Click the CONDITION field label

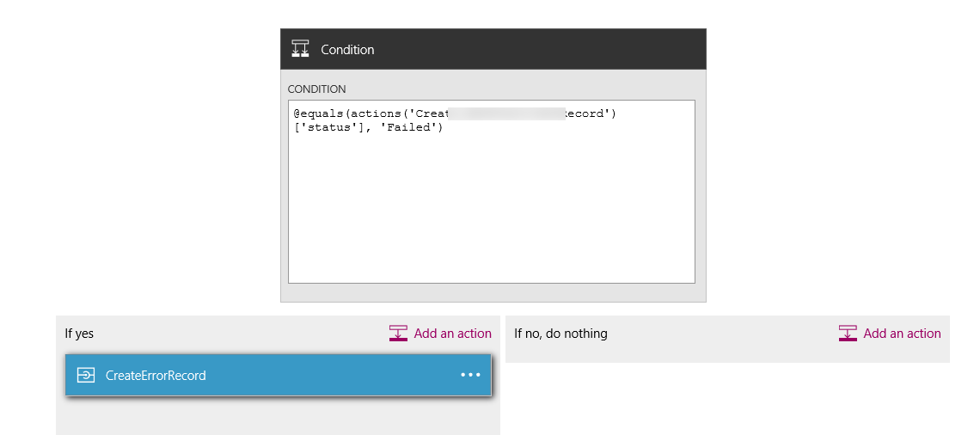316,89
